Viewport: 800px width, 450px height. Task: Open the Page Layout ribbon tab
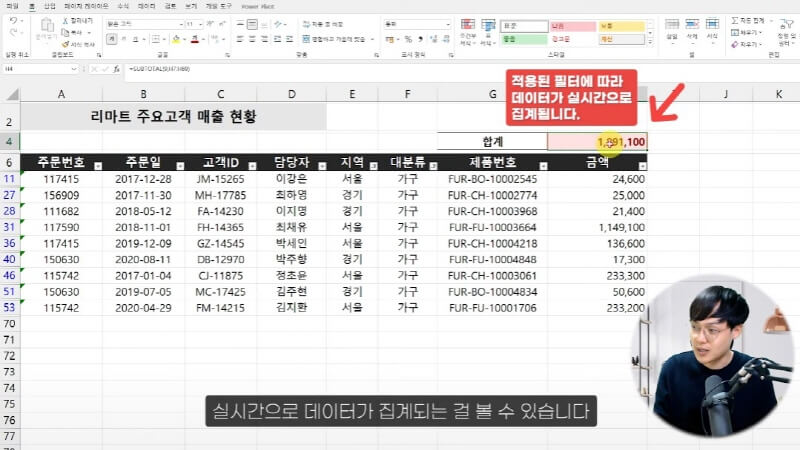click(x=86, y=6)
